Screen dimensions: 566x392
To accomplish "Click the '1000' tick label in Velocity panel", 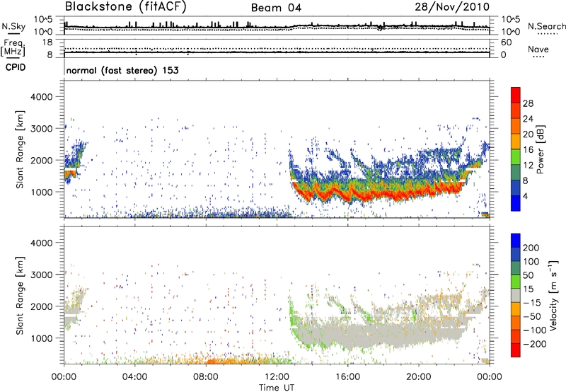I will coord(41,338).
